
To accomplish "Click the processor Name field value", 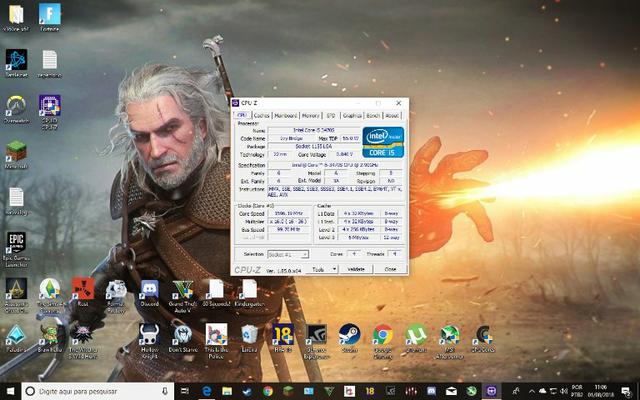I will pyautogui.click(x=314, y=130).
